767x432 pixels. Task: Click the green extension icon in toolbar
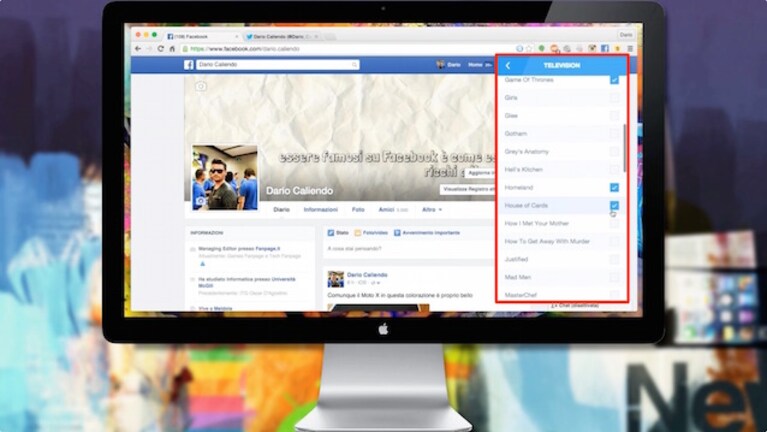pyautogui.click(x=541, y=48)
